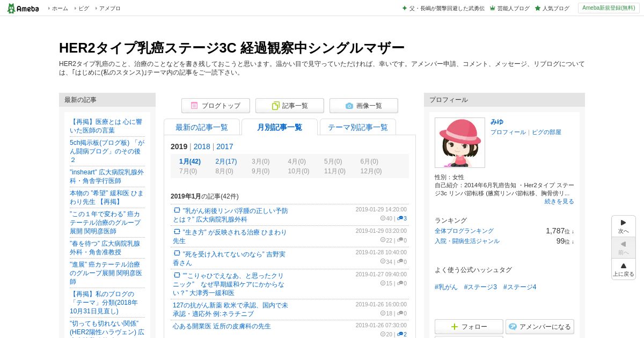
Task: Open sidebar article "進展" 癌カテーテル治療
Action: pyautogui.click(x=106, y=273)
